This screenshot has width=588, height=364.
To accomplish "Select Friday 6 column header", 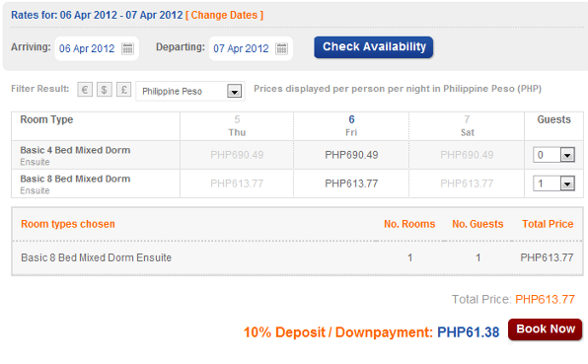I will 351,126.
